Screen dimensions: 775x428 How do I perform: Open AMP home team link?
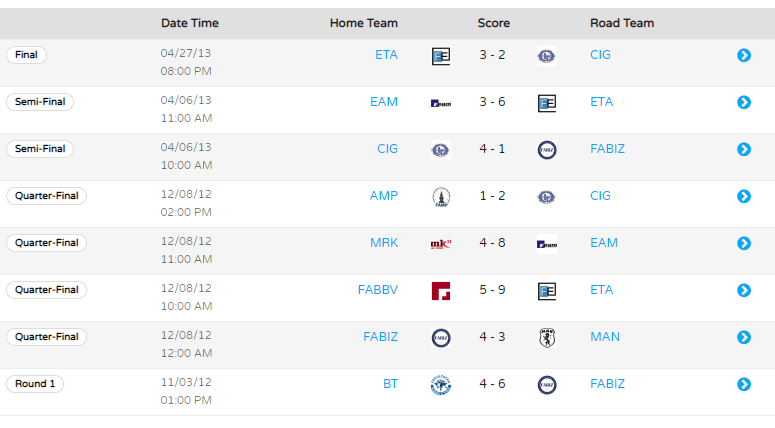click(x=384, y=196)
